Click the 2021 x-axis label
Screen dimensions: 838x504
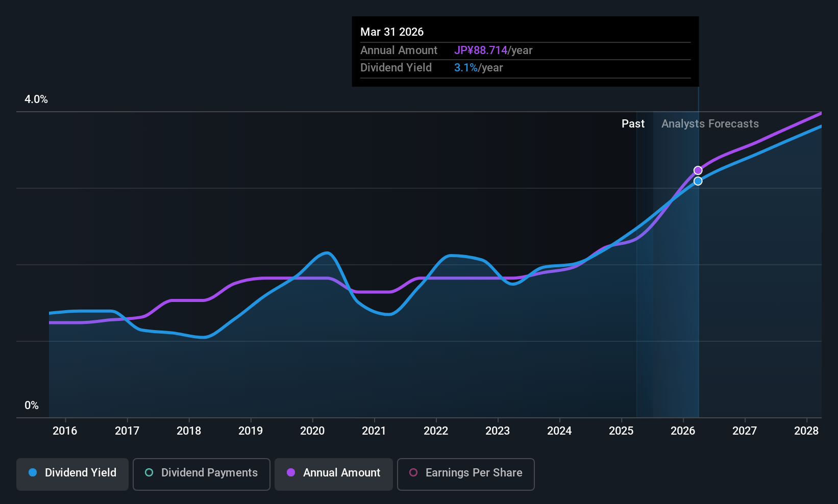[x=374, y=431]
